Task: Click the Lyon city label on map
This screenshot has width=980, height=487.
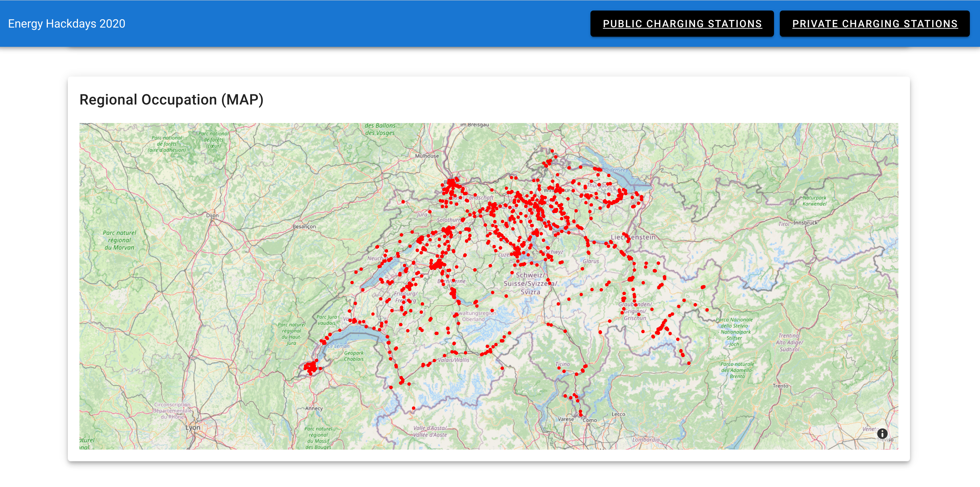Action: point(193,427)
